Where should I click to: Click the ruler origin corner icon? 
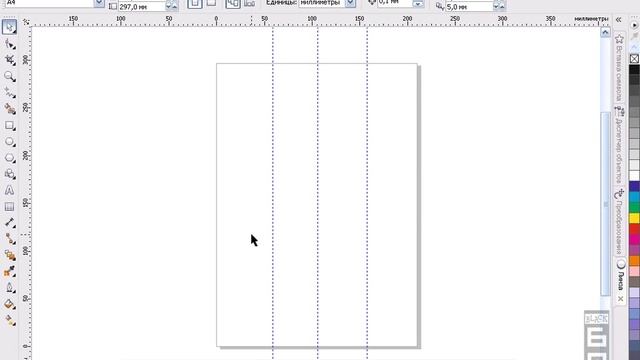[x=26, y=22]
